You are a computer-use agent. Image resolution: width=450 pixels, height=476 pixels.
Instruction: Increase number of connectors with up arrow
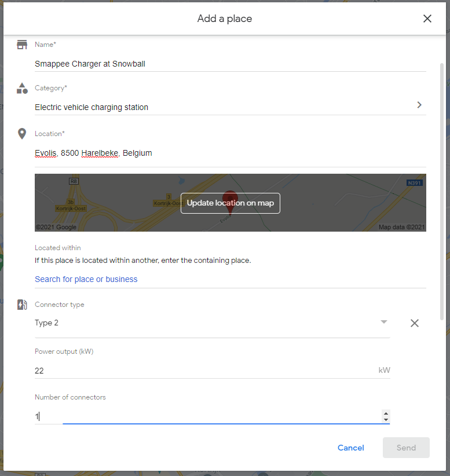tap(386, 413)
